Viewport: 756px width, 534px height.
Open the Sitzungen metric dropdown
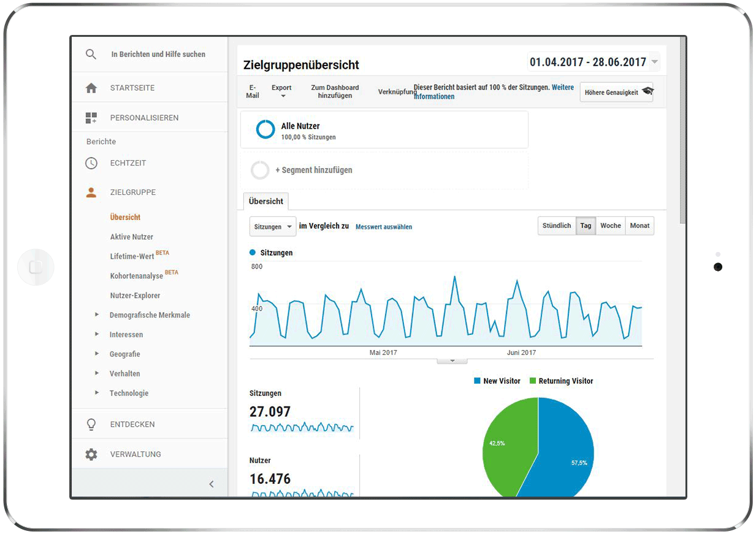pyautogui.click(x=273, y=227)
